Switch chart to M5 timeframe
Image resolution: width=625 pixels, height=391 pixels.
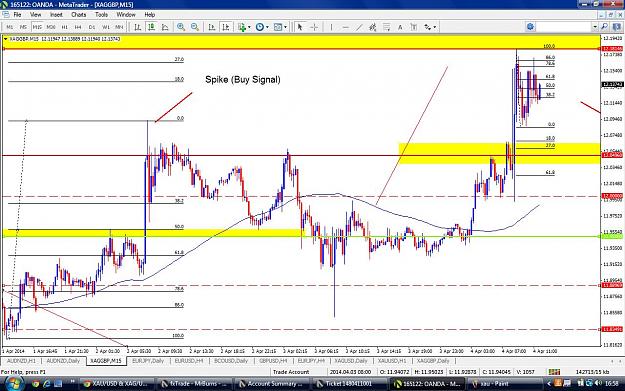coord(23,27)
